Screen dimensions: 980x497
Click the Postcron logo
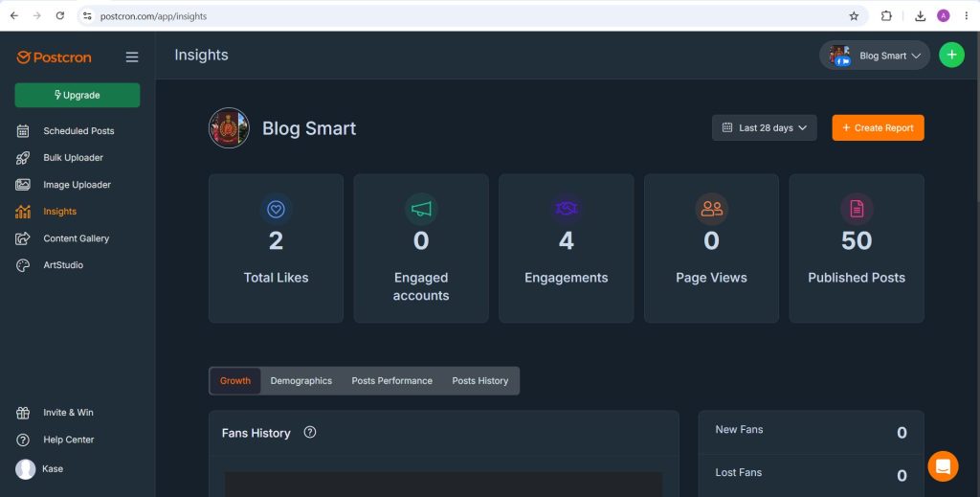pyautogui.click(x=54, y=57)
